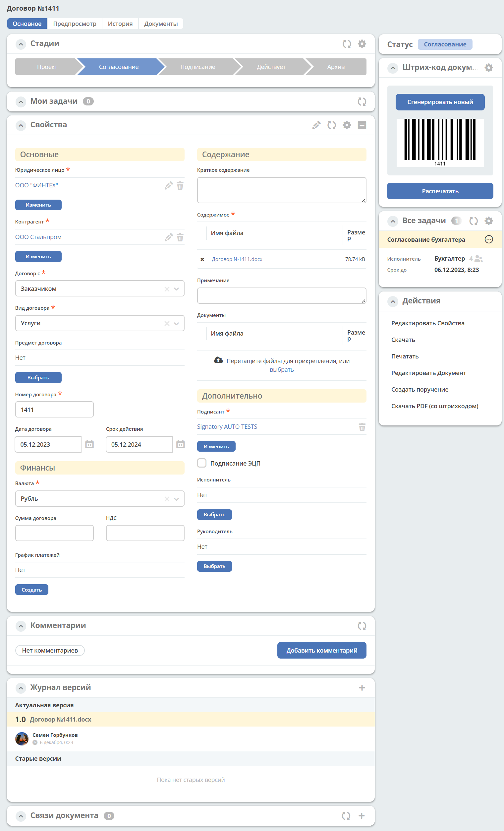Open settings gear in Стадии panel
This screenshot has width=504, height=831.
[x=362, y=44]
